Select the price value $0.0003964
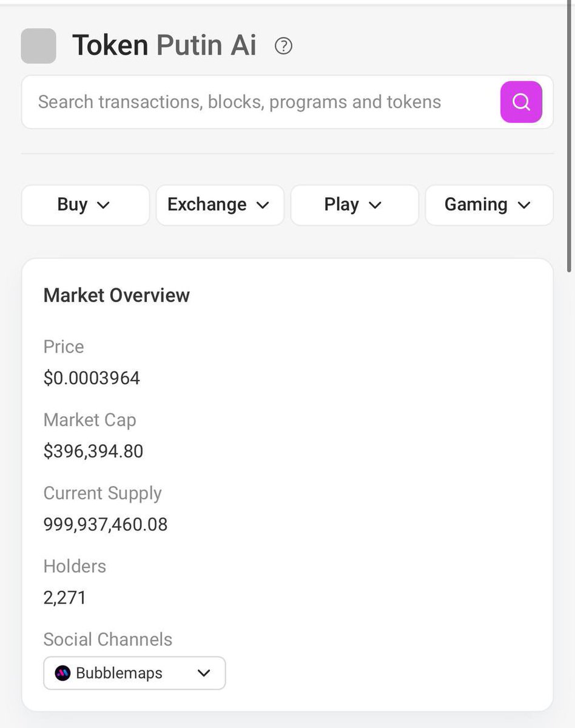 click(x=92, y=378)
